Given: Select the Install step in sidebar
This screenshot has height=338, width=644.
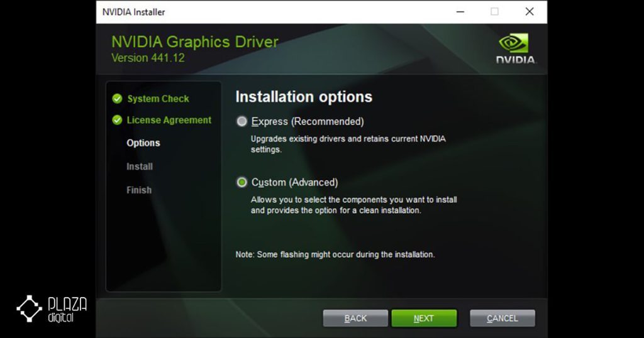Looking at the screenshot, I should point(140,166).
